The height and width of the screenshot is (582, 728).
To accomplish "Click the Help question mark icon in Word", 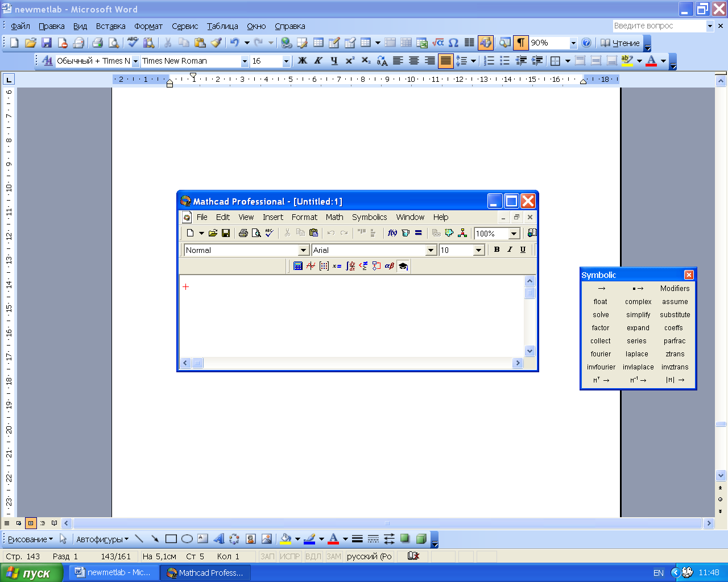I will coord(586,43).
